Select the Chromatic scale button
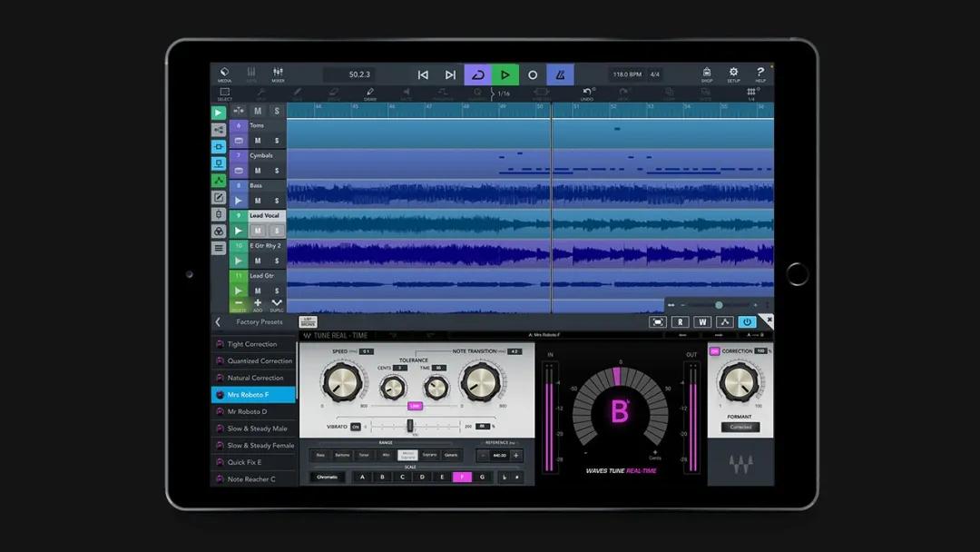Screen dimensions: 980x552 pos(328,477)
